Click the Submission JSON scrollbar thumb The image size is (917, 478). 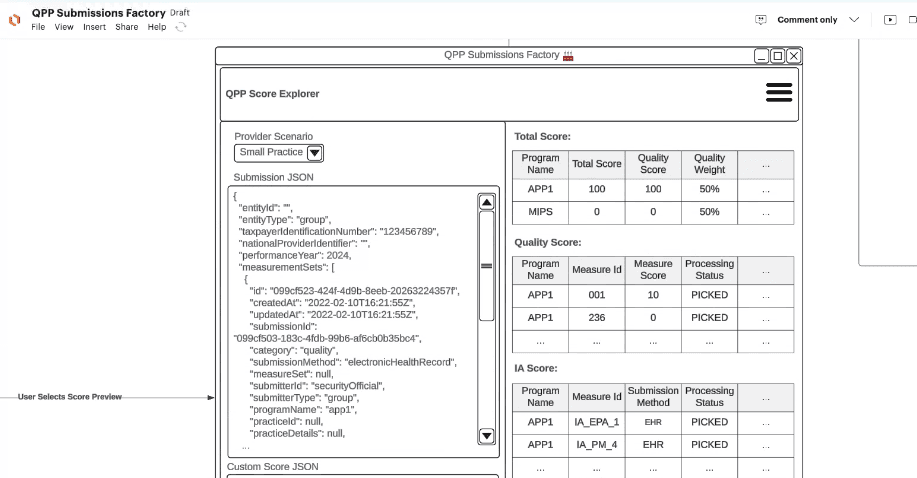pos(487,266)
